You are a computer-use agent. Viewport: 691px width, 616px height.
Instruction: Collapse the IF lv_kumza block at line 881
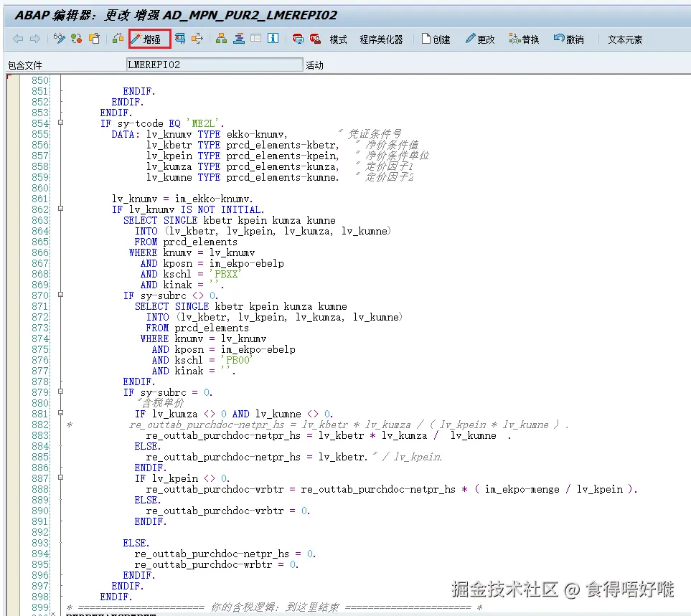coord(61,413)
